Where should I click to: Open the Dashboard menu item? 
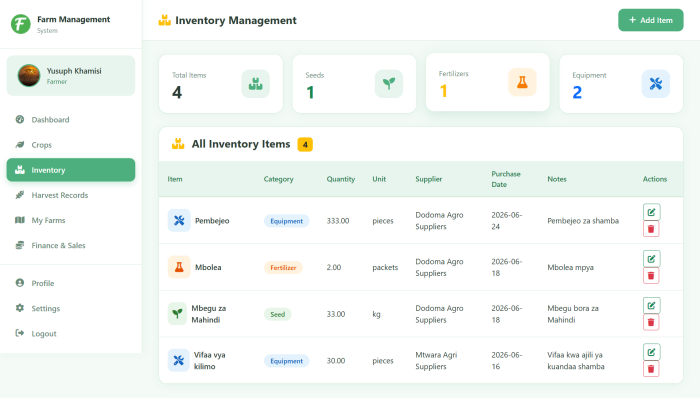coord(71,120)
